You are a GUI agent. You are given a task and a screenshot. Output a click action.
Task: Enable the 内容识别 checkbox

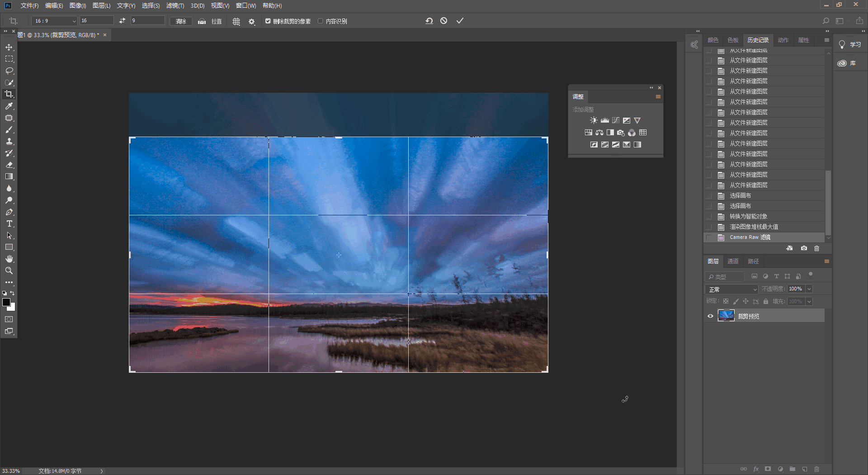coord(321,21)
